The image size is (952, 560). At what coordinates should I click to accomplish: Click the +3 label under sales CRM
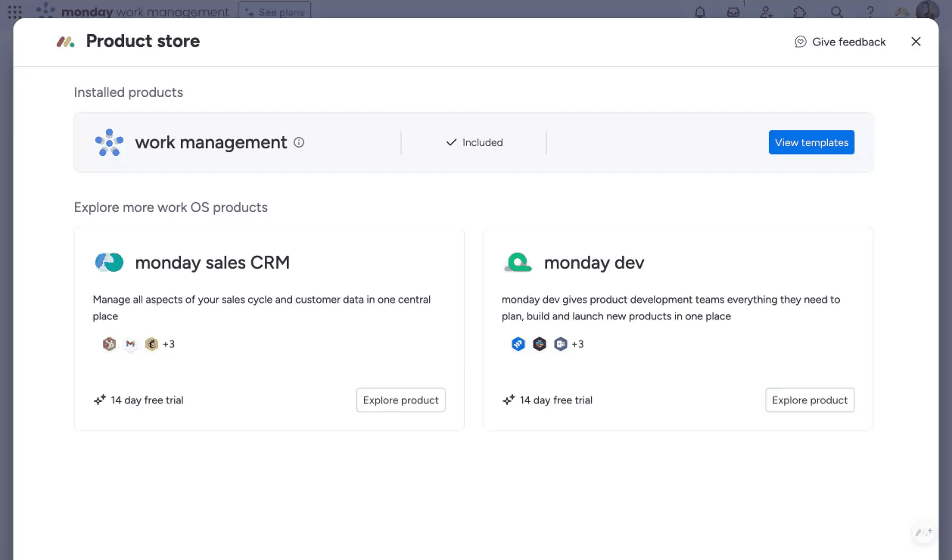169,344
